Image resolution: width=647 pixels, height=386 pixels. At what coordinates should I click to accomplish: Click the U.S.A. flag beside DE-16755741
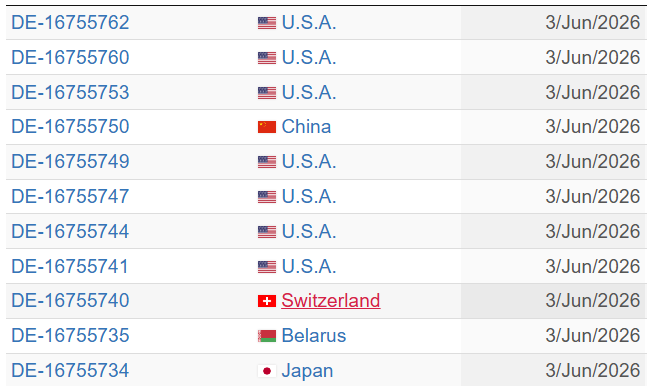[x=267, y=267]
